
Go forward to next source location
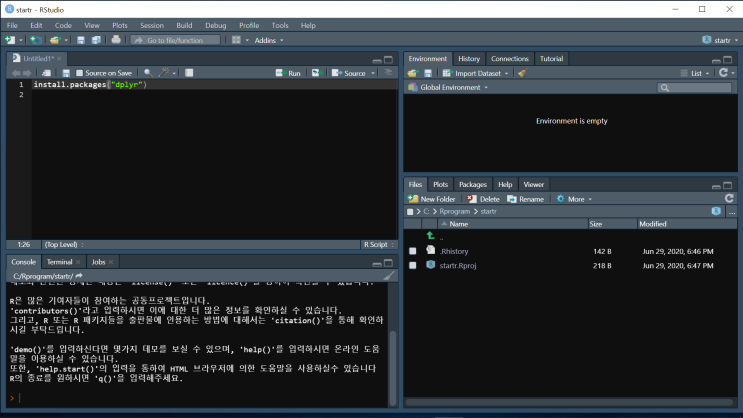(x=27, y=73)
